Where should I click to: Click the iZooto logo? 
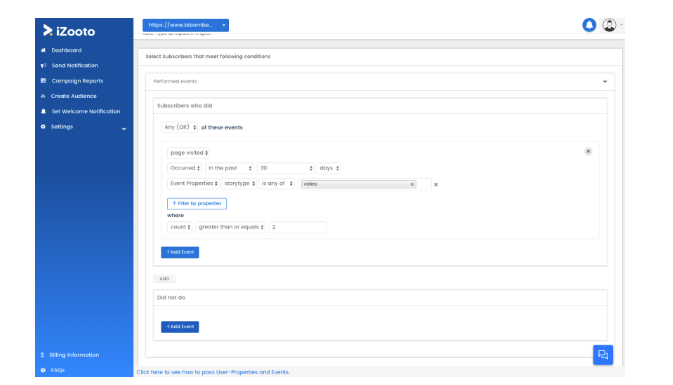tap(69, 30)
